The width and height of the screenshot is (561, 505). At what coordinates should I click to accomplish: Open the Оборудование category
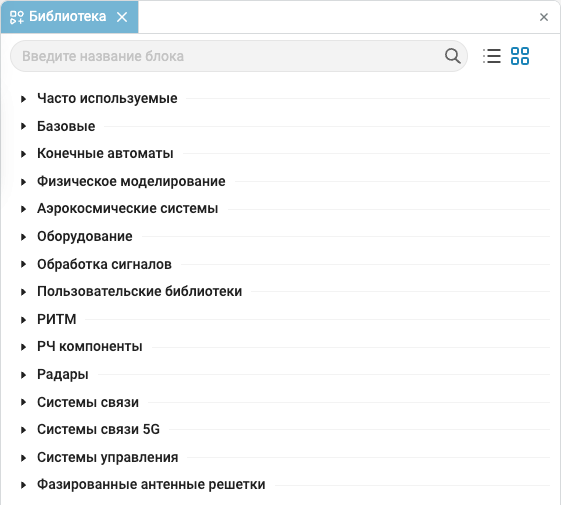(x=85, y=237)
